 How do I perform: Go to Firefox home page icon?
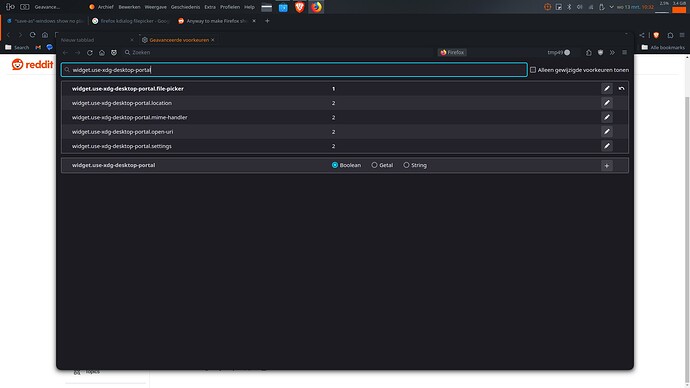[102, 52]
